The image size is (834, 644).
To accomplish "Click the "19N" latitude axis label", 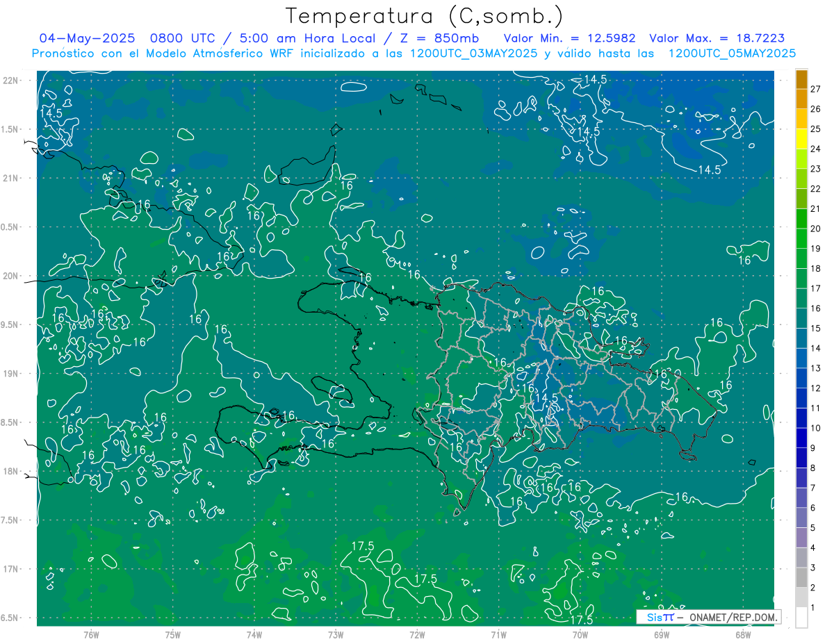I will click(10, 373).
